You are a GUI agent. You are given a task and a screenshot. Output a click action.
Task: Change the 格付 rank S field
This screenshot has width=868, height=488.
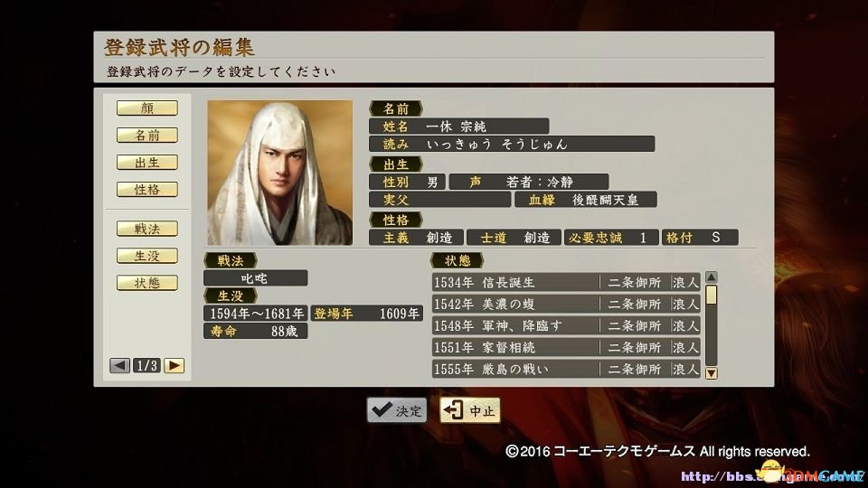700,238
